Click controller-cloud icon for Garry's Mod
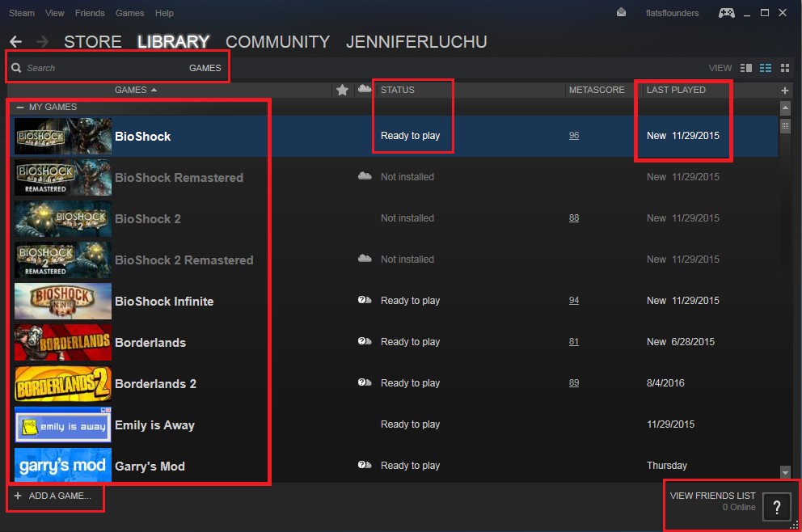The image size is (802, 532). [365, 465]
